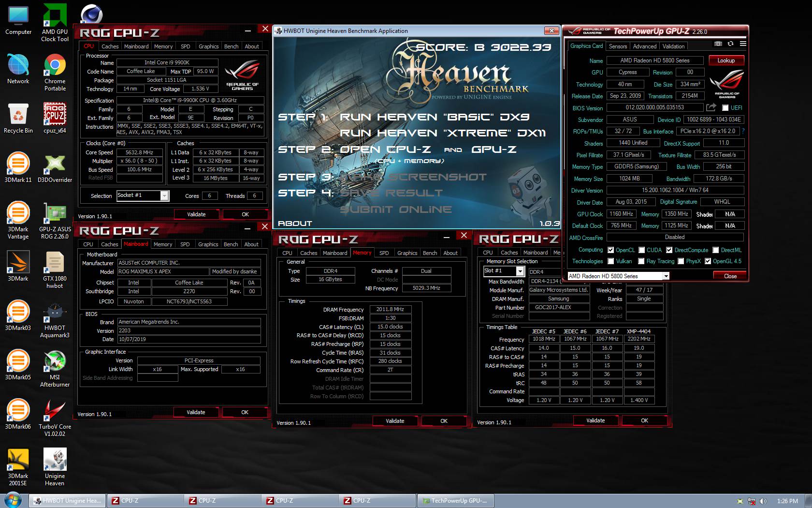Toggle the DirectML checkbox
The height and width of the screenshot is (508, 812).
[x=716, y=250]
